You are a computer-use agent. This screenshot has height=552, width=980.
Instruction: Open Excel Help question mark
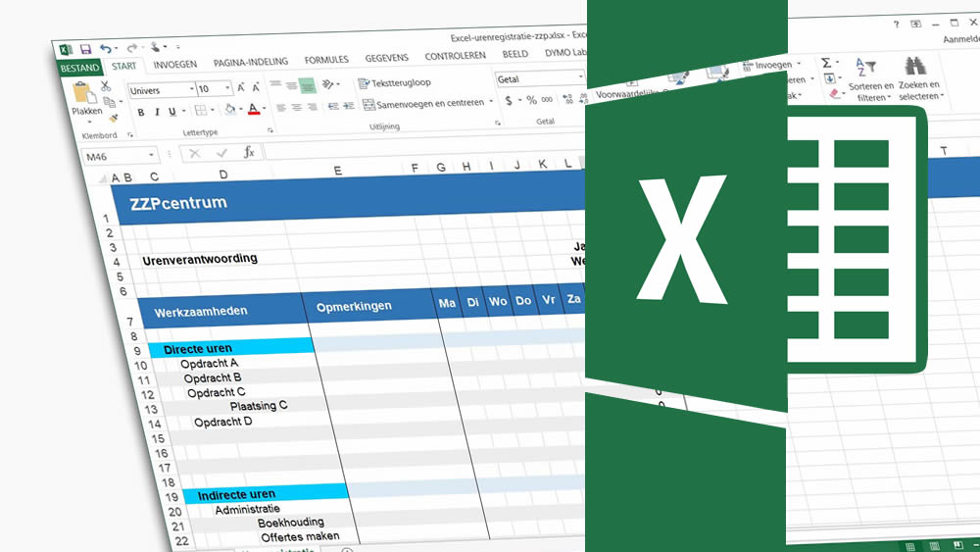pos(897,25)
